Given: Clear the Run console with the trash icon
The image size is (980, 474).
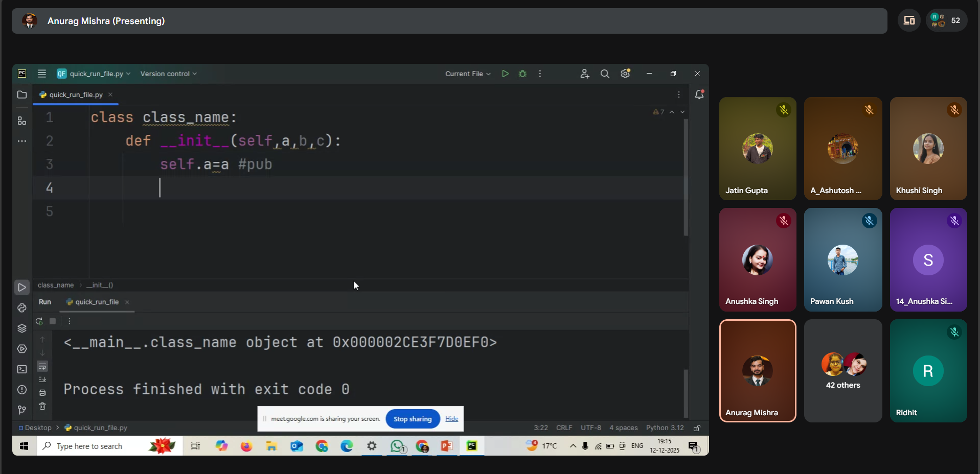Looking at the screenshot, I should [42, 407].
